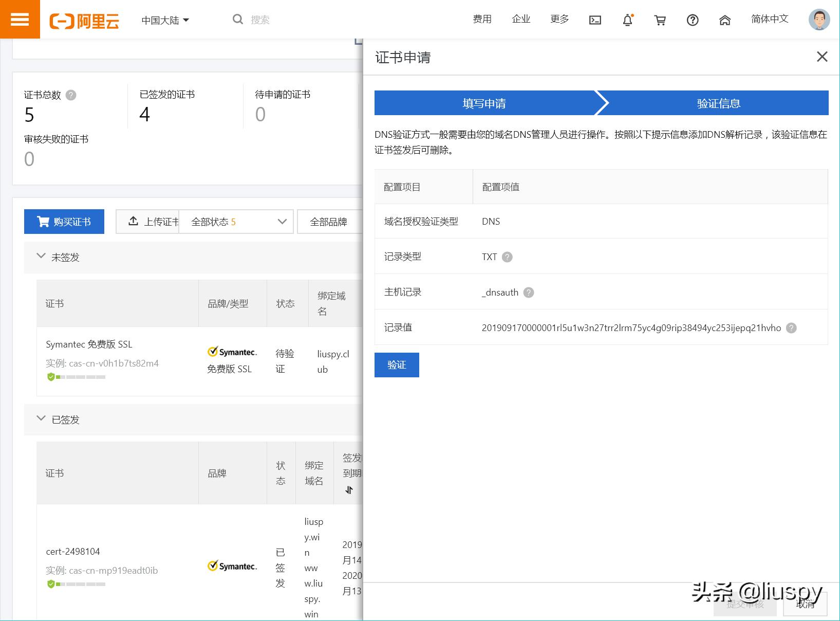This screenshot has height=621, width=840.
Task: Open the 全部状态 status filter dropdown
Action: click(x=236, y=222)
